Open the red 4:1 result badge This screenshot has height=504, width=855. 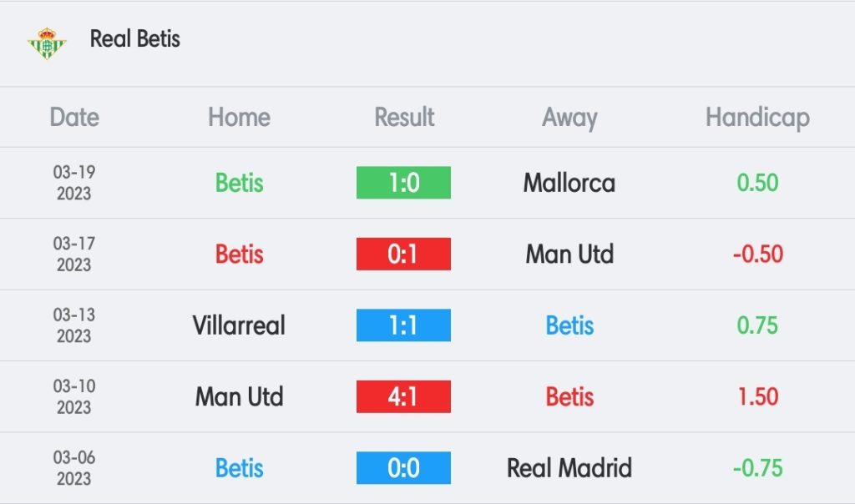403,396
